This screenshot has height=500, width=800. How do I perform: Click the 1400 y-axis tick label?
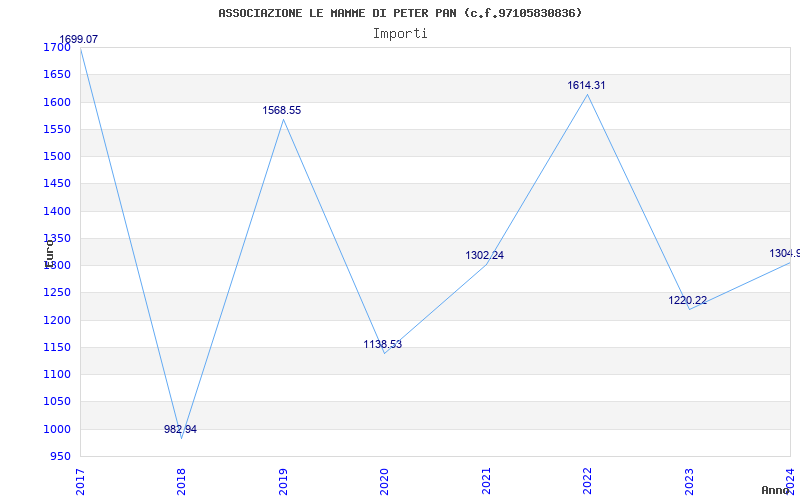[x=57, y=211]
